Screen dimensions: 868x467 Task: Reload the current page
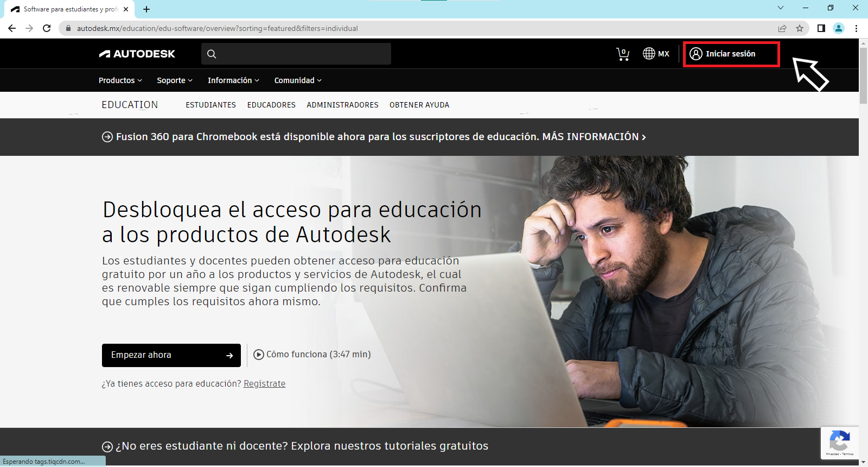[47, 28]
